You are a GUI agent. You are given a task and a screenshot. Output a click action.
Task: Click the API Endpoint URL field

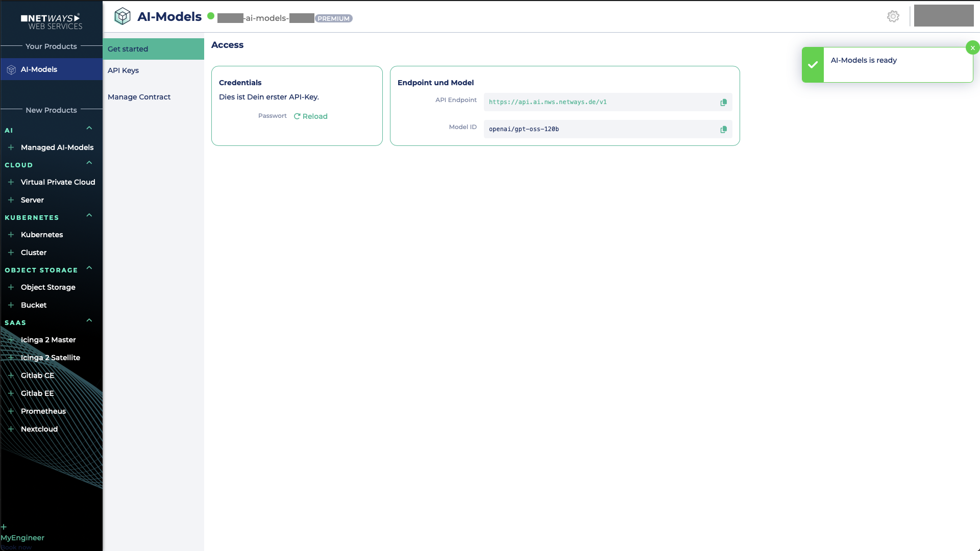[608, 102]
